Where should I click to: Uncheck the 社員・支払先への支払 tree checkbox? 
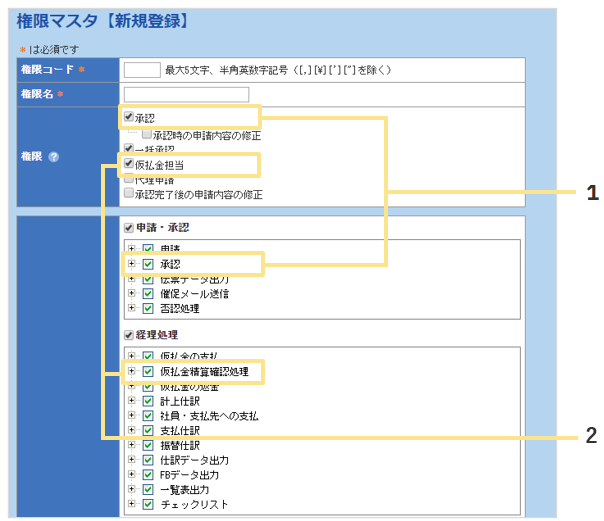148,415
